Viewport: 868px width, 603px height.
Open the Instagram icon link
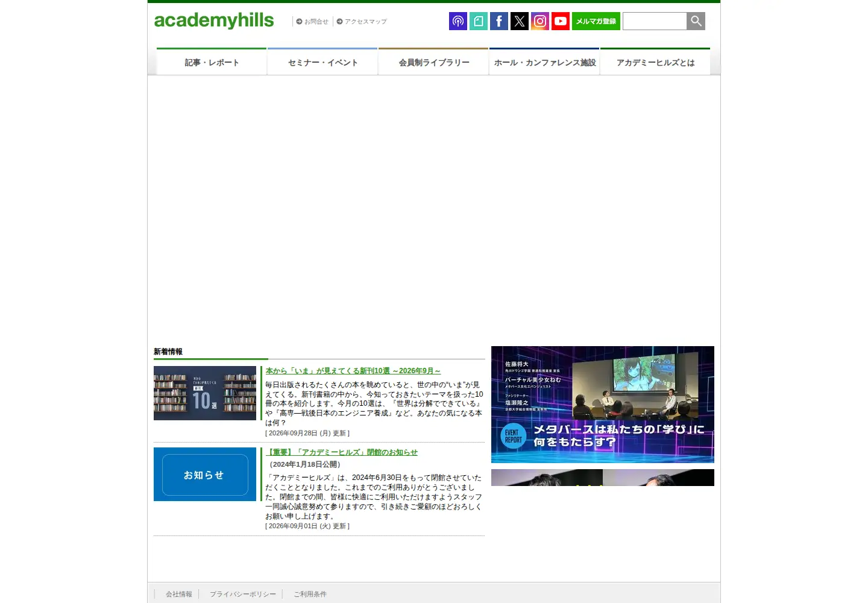click(x=540, y=21)
